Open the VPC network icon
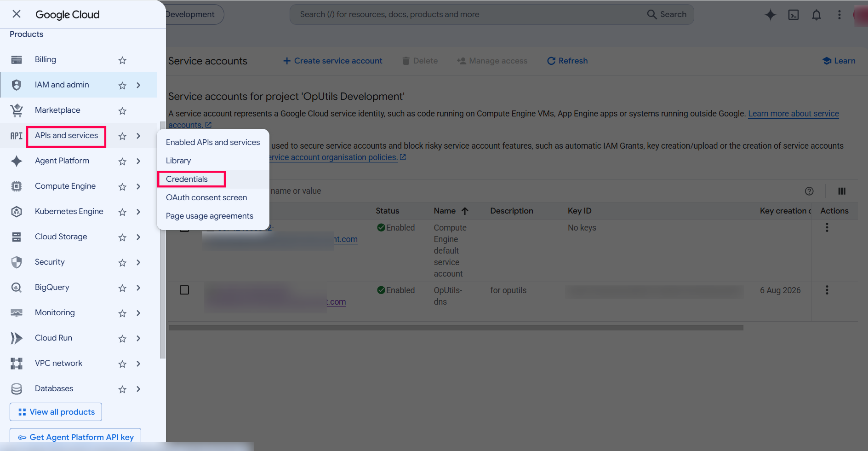Screen dimensions: 868x451 tap(17, 363)
